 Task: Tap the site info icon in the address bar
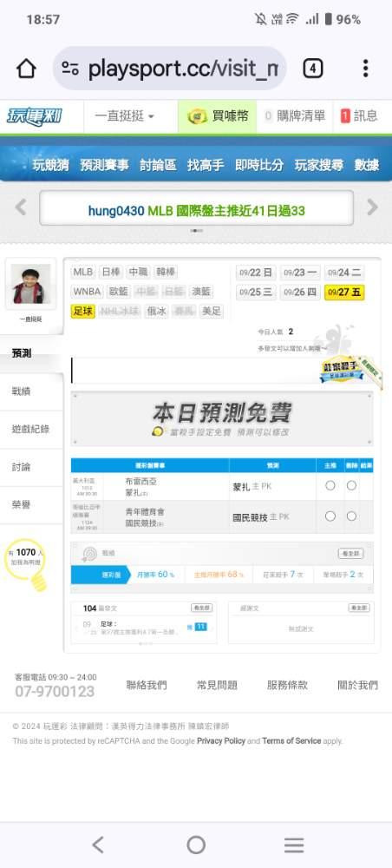[x=70, y=69]
